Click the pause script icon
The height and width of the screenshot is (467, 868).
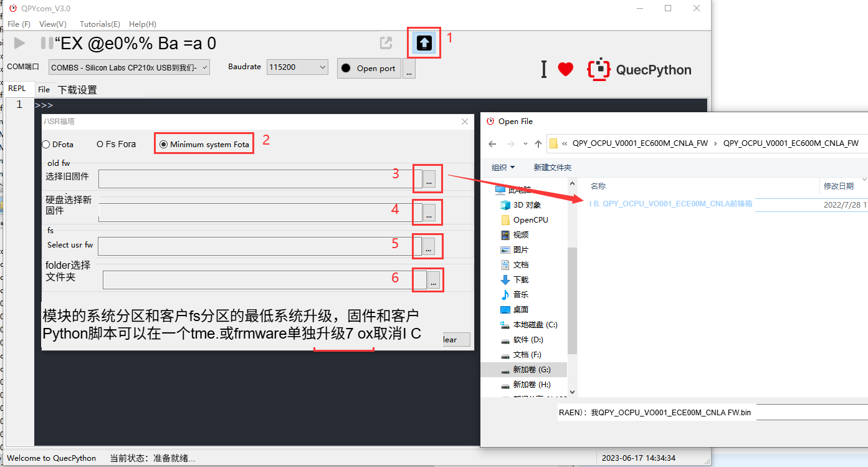pos(45,43)
